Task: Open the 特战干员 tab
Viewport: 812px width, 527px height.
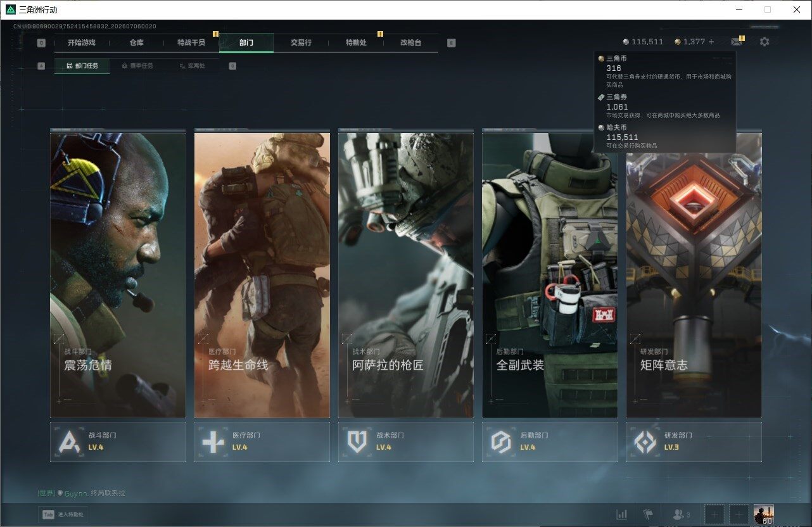Action: tap(191, 43)
